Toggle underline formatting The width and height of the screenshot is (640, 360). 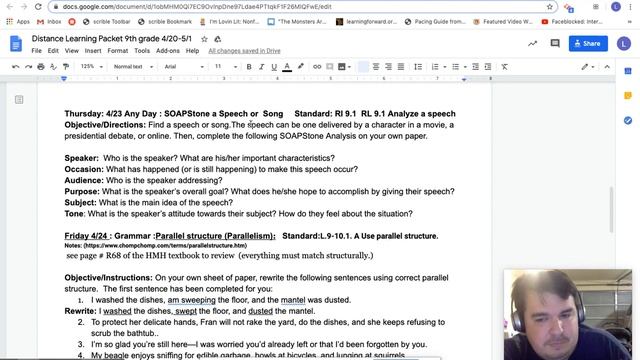(274, 67)
